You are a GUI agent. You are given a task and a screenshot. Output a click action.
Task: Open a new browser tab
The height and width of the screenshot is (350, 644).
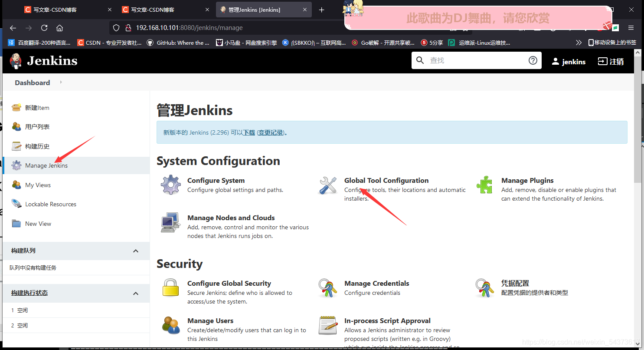click(321, 10)
